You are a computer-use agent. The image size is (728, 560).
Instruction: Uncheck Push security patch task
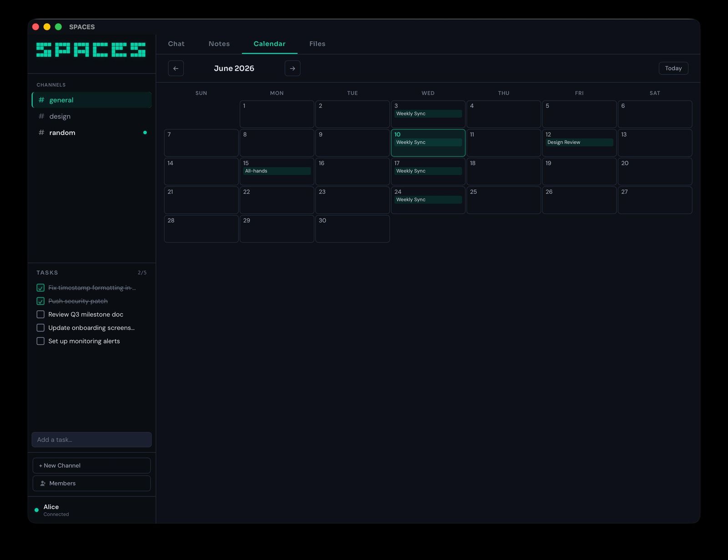pos(40,301)
